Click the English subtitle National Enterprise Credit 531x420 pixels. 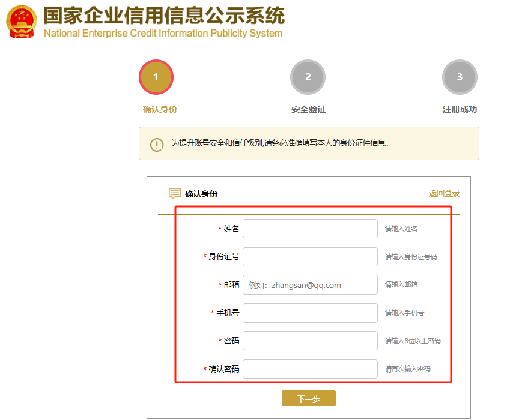163,34
